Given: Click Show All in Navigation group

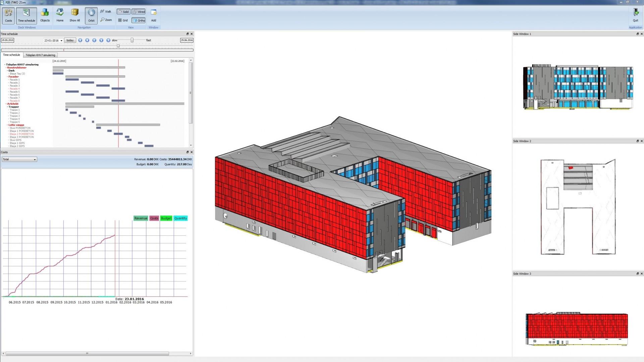Looking at the screenshot, I should [74, 15].
